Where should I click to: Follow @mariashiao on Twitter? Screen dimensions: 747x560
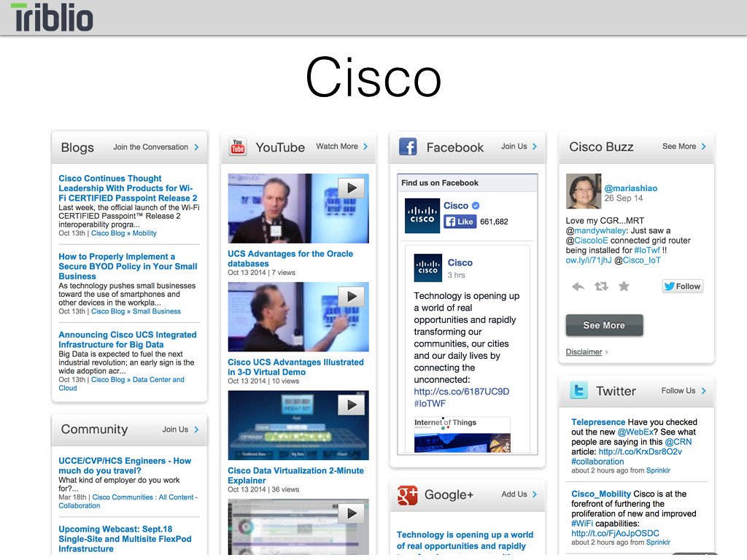pyautogui.click(x=681, y=286)
